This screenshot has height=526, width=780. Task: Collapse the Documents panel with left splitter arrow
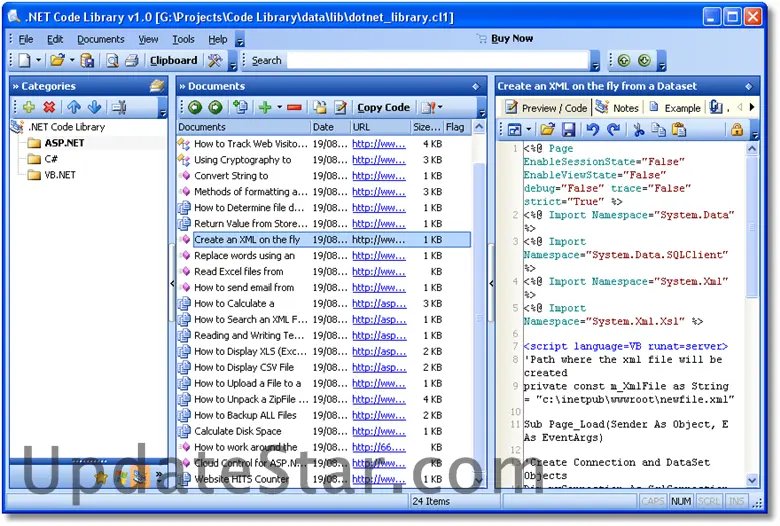tap(172, 284)
